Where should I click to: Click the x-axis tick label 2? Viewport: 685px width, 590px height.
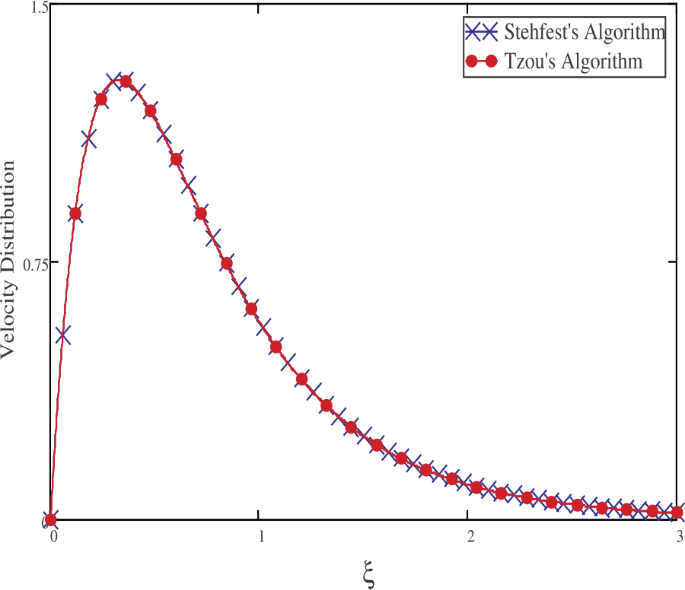point(471,536)
